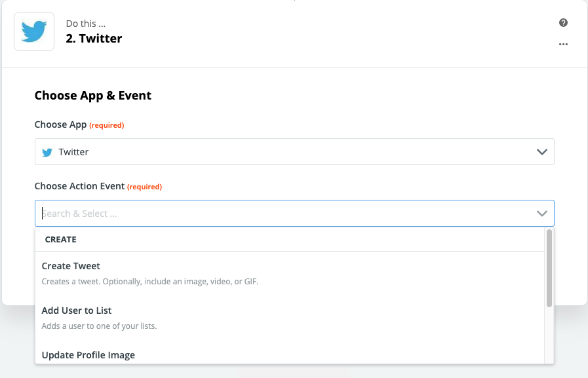Open the Twitter app selector dropdown
The image size is (588, 378).
(x=294, y=152)
